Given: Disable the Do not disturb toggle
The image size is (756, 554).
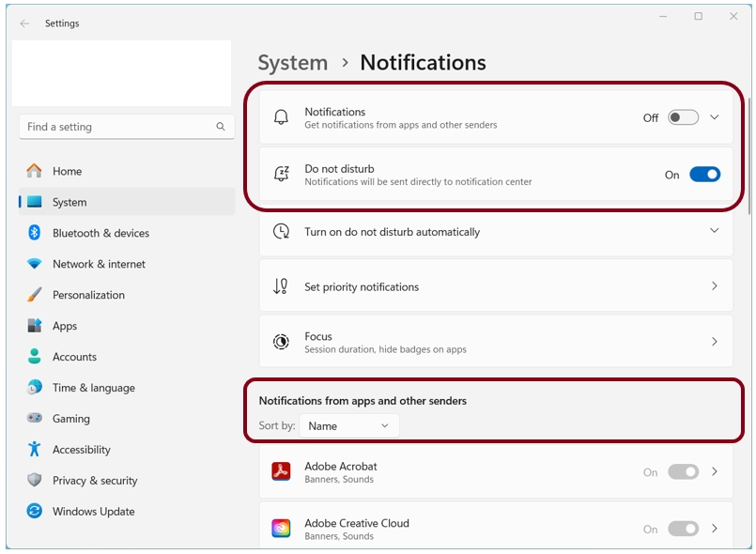Looking at the screenshot, I should (x=704, y=175).
